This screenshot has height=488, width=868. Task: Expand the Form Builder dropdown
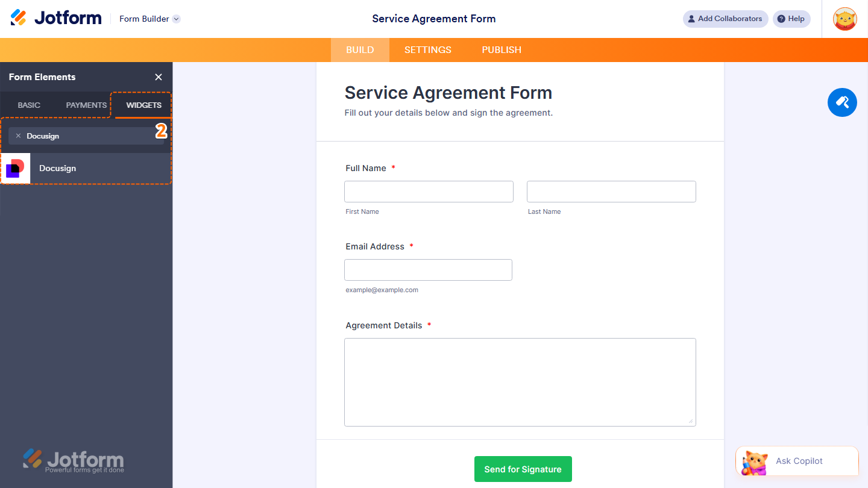[x=149, y=19]
